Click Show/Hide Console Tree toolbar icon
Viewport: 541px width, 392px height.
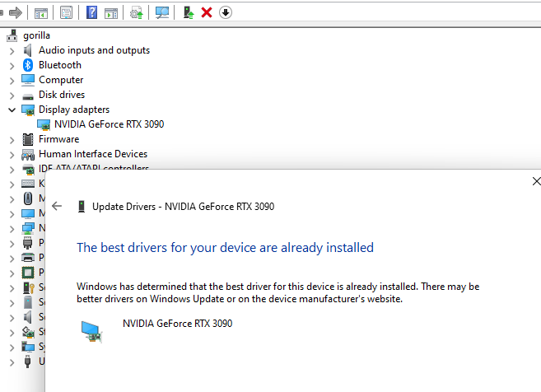pos(41,13)
